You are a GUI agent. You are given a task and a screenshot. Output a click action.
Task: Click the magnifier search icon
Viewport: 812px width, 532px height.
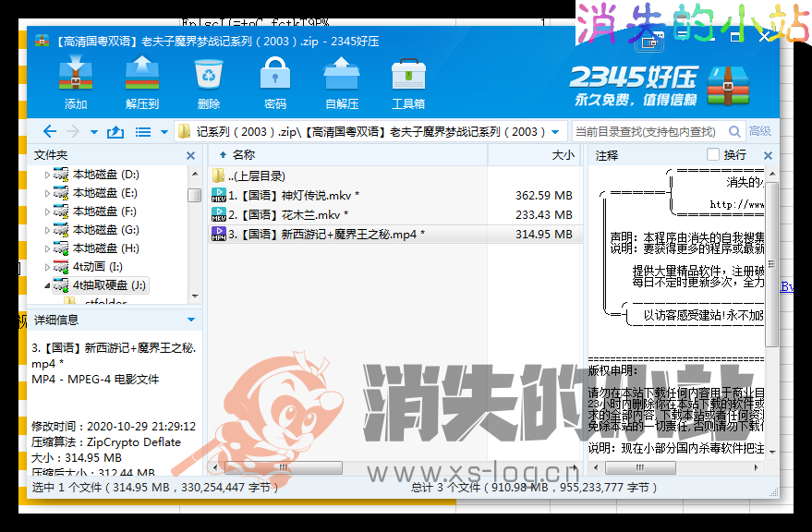[x=734, y=131]
